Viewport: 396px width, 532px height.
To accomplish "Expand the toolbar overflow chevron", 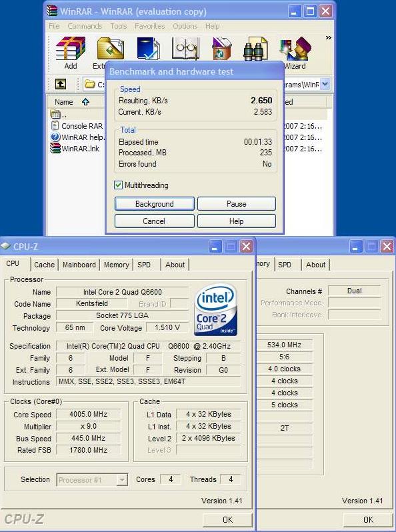I will click(x=328, y=37).
